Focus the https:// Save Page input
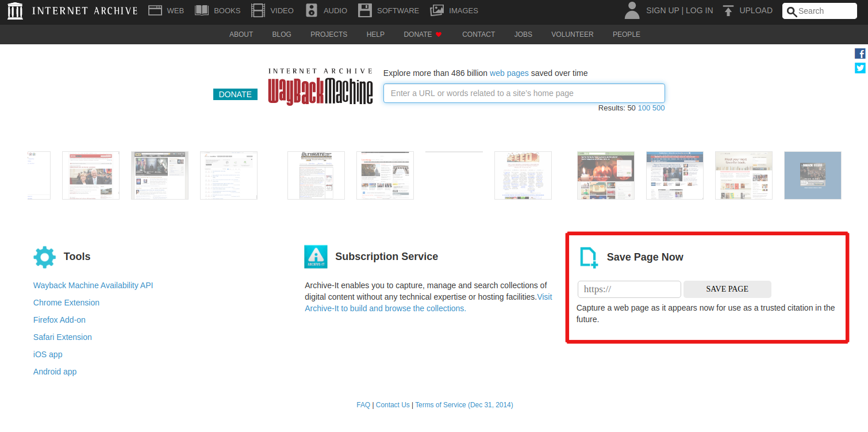 (629, 289)
